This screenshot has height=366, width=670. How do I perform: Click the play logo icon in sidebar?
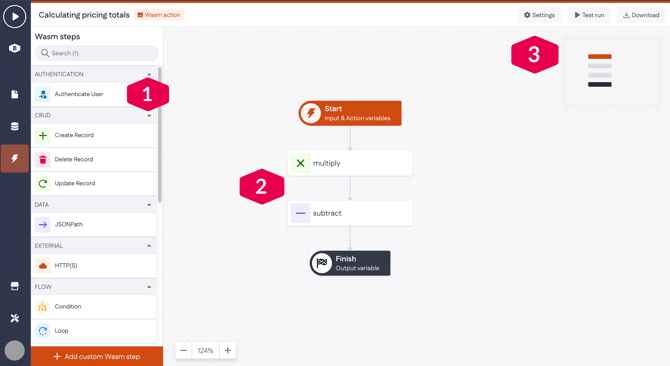click(x=15, y=16)
